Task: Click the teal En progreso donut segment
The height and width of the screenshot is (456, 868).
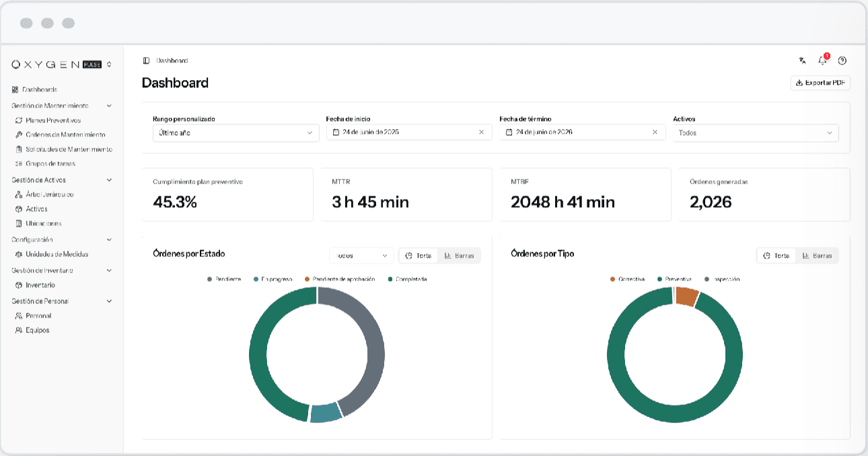Action: (x=326, y=413)
